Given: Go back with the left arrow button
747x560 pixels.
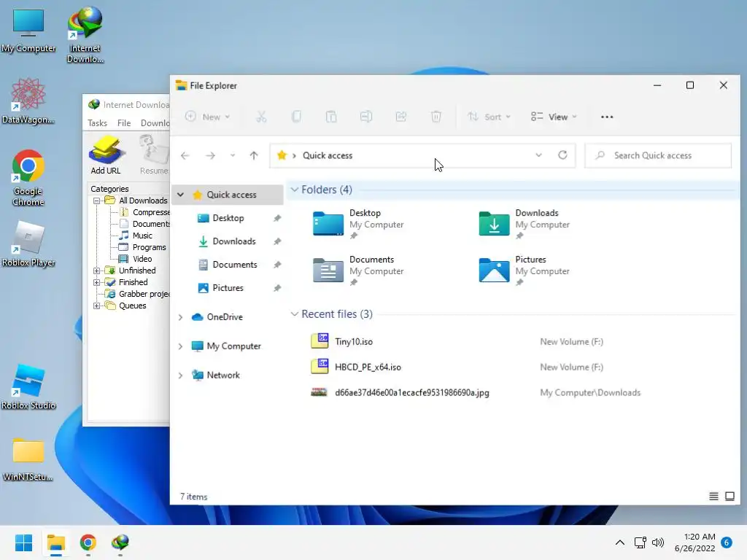Looking at the screenshot, I should (185, 155).
